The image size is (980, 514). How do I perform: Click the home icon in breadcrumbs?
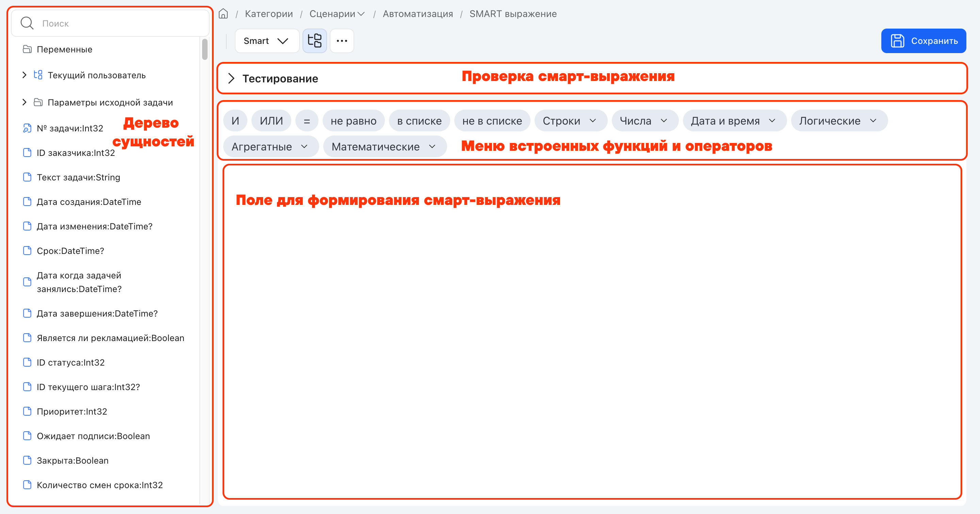223,14
